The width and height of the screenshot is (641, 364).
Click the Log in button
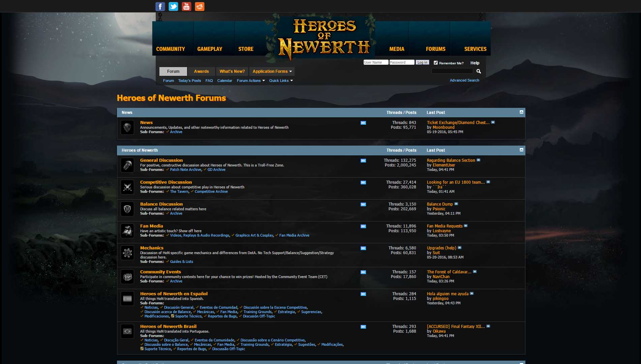click(422, 62)
